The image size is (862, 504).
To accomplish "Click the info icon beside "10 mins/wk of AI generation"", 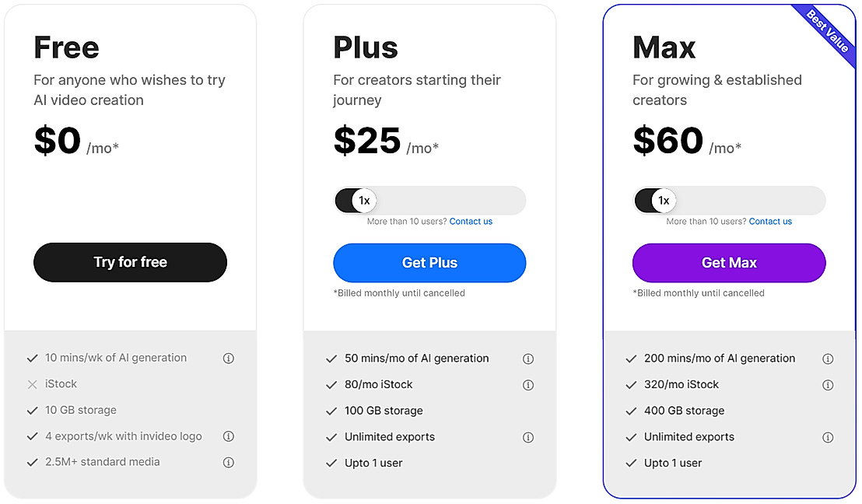I will click(x=228, y=358).
